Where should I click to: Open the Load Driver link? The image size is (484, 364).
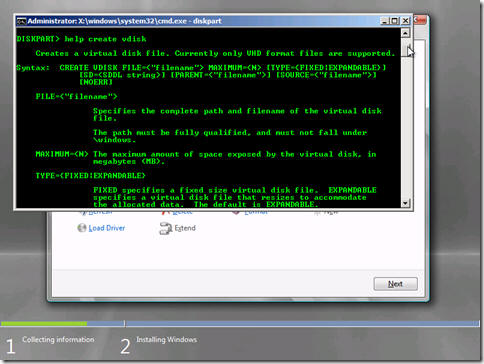(x=107, y=228)
